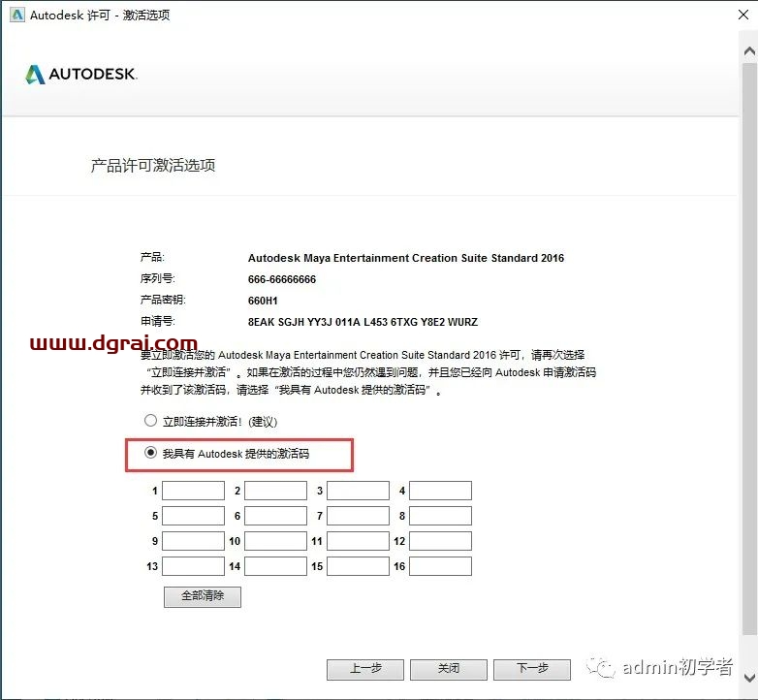Click the request code 8EAK SGJH YY3J text
Screen dimensions: 758x700
tap(363, 322)
